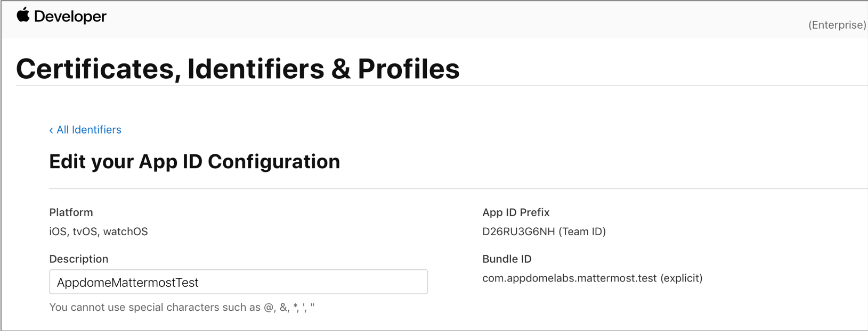Viewport: 868px width, 331px height.
Task: Click the word Profiles in the page title
Action: click(409, 69)
